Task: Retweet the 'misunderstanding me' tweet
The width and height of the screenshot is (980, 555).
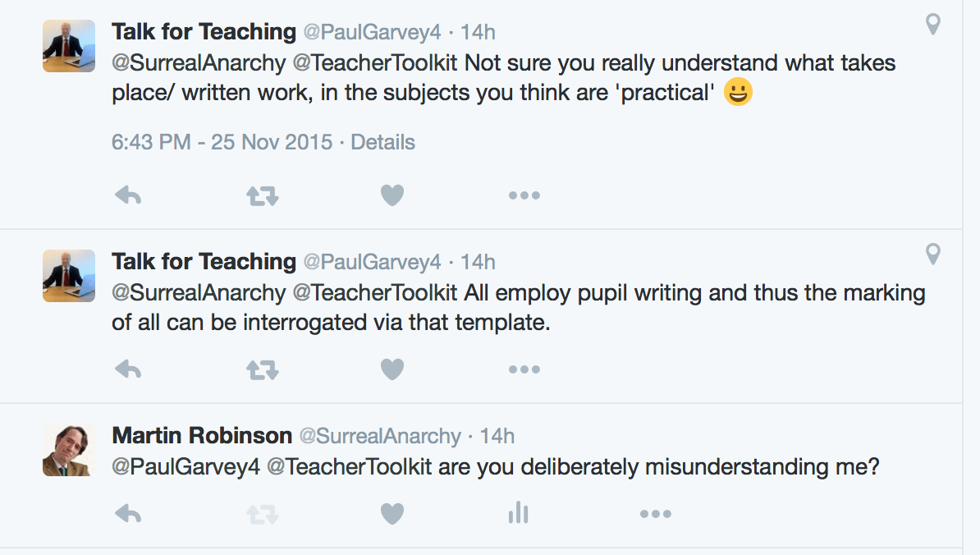Action: pyautogui.click(x=261, y=512)
